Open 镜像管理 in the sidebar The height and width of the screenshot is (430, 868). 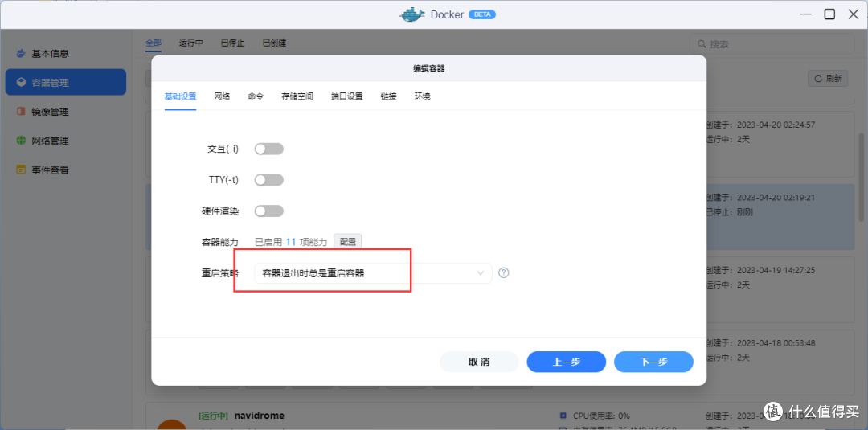point(65,112)
